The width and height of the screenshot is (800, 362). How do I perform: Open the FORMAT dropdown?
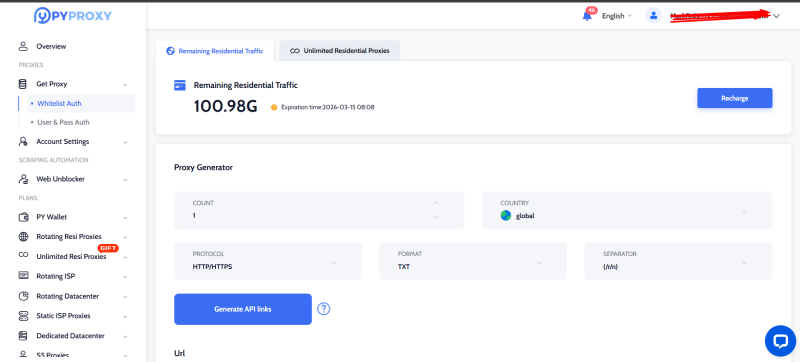point(472,261)
